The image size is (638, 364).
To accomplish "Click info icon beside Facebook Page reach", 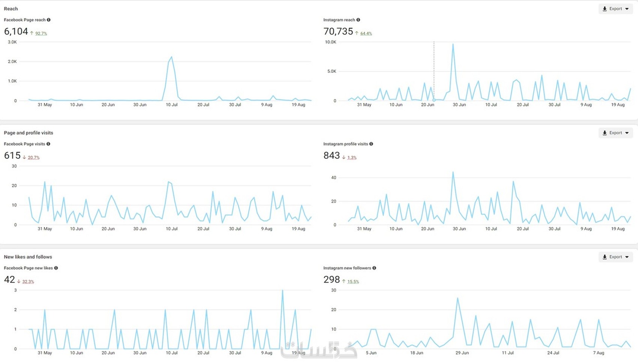I will (x=49, y=20).
